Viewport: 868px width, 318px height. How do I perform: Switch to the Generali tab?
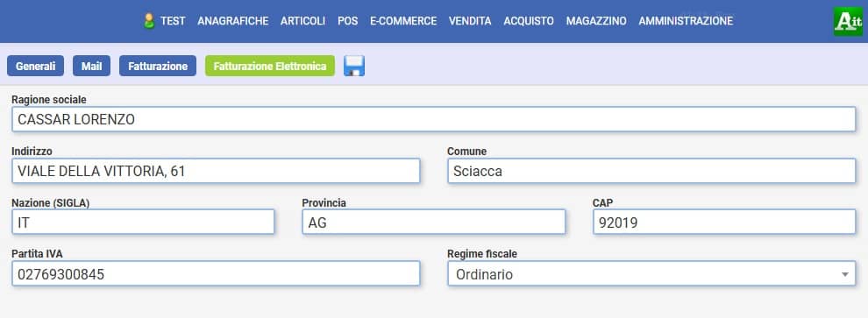coord(35,66)
